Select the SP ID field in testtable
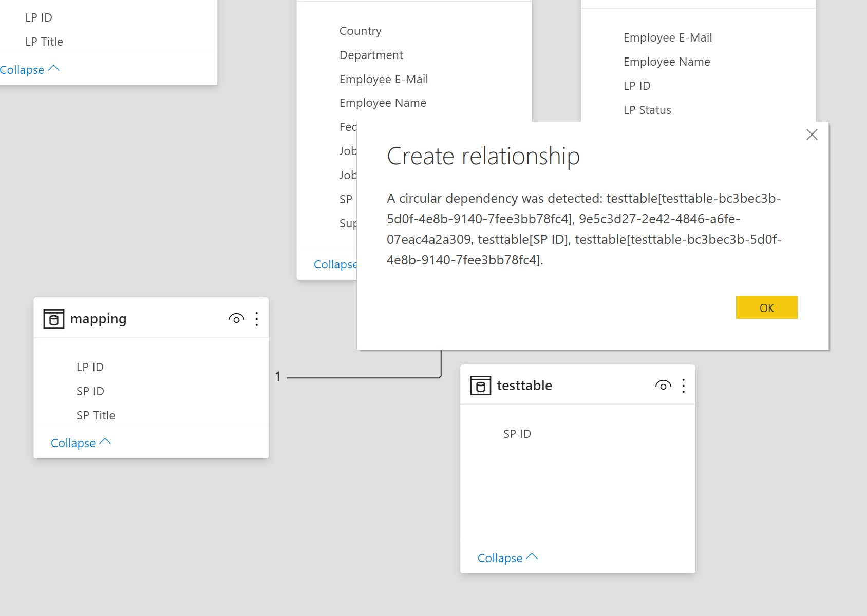This screenshot has height=616, width=867. point(517,434)
